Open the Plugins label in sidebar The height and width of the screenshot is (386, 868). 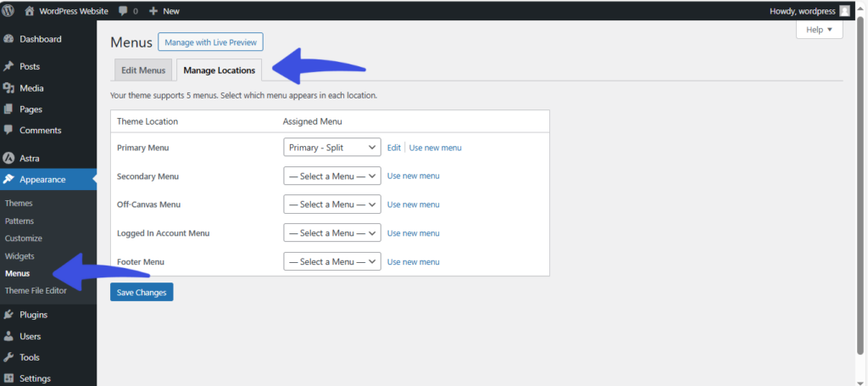point(34,315)
